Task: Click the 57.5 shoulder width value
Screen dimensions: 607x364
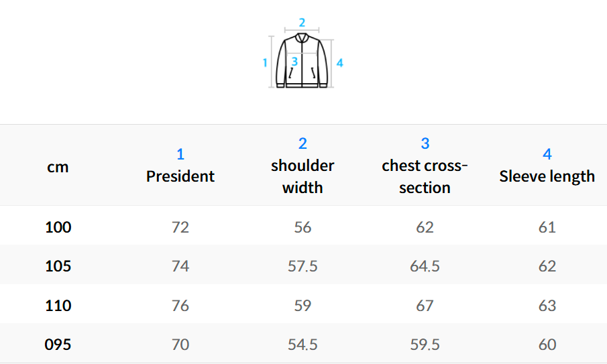Action: click(302, 266)
